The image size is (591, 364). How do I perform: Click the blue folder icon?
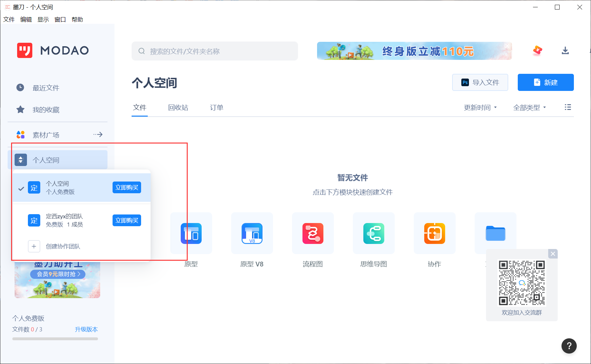[x=496, y=233]
